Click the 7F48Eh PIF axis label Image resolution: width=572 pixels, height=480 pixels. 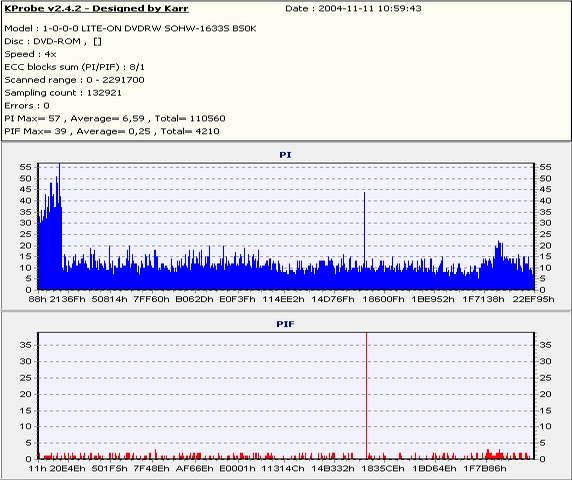click(x=151, y=468)
